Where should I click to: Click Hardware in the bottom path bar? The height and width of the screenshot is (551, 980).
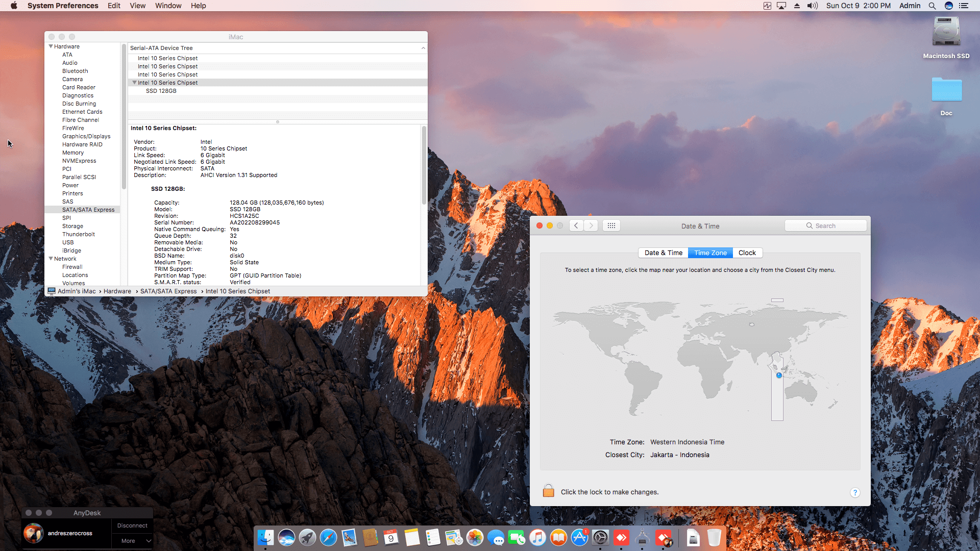[x=117, y=291]
